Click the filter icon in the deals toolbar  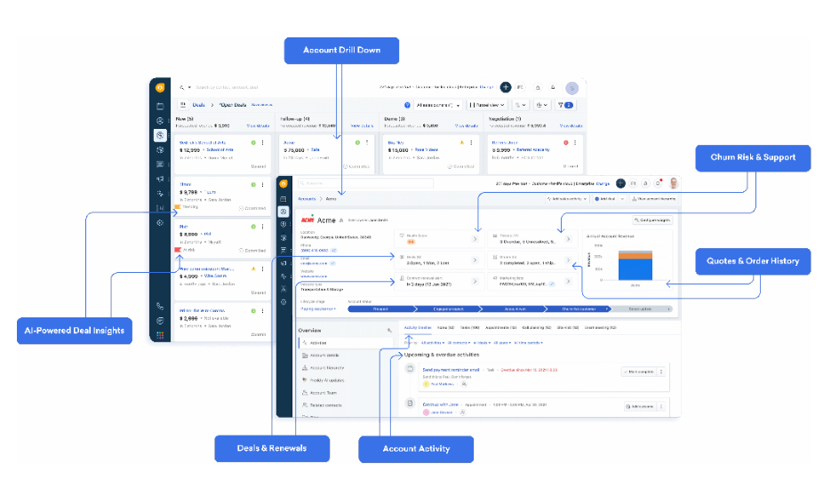566,105
